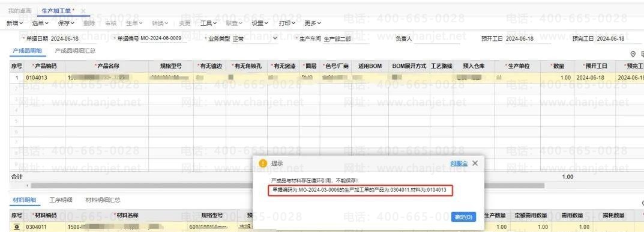This screenshot has height=232, width=644.
Task: Open the 选单 dropdown menu
Action: [40, 23]
